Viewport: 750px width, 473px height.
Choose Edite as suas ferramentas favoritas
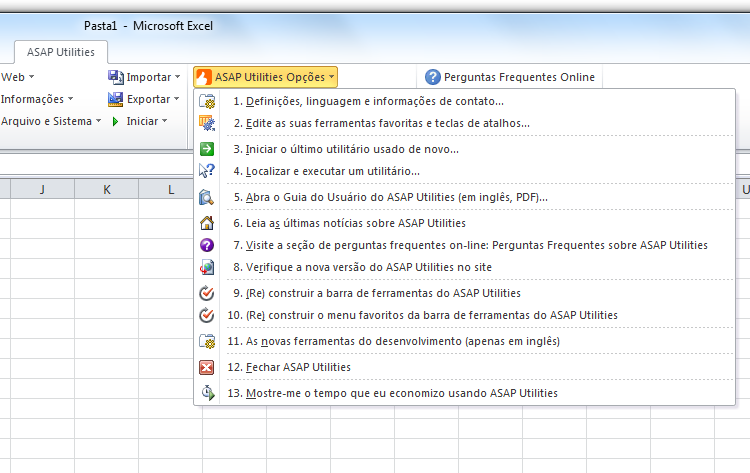click(x=464, y=123)
